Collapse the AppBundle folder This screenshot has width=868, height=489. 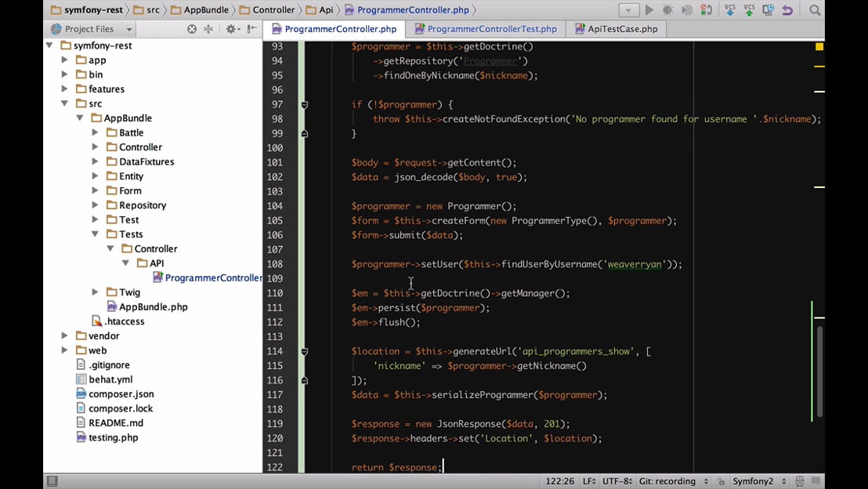pyautogui.click(x=80, y=118)
